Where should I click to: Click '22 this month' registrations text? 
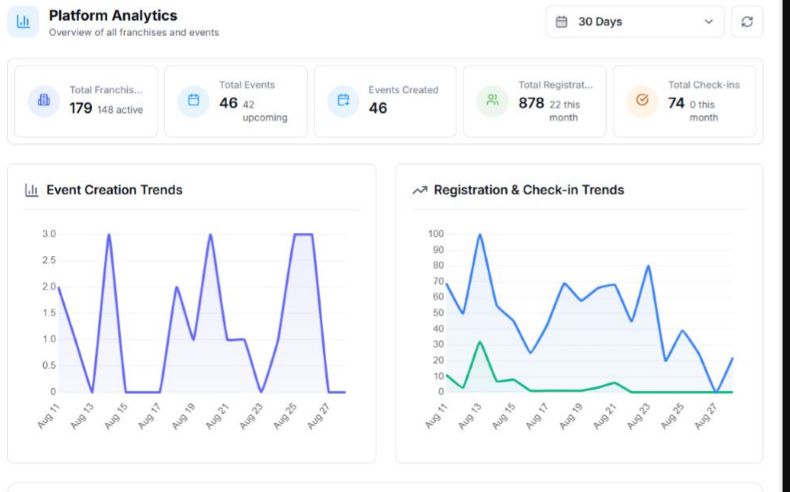click(x=564, y=111)
